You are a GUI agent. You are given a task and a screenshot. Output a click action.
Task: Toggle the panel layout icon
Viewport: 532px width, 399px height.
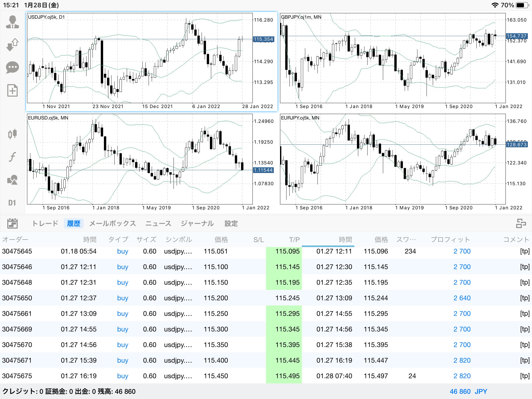pos(521,223)
